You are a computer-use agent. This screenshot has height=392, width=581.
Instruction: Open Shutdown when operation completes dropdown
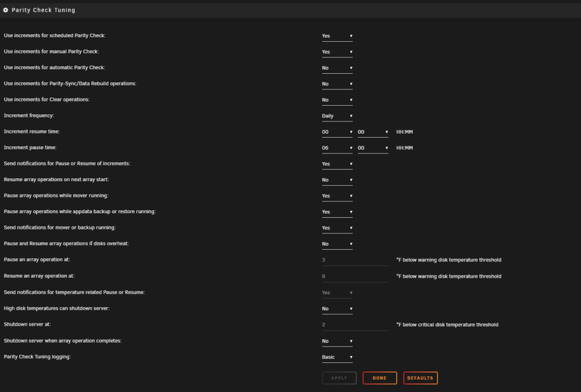pyautogui.click(x=337, y=341)
